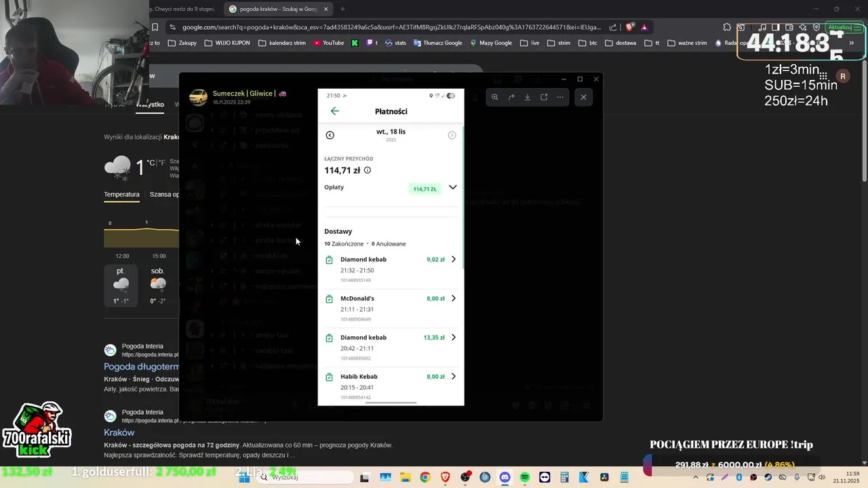Show hidden system tray icons chevron

pos(695,477)
